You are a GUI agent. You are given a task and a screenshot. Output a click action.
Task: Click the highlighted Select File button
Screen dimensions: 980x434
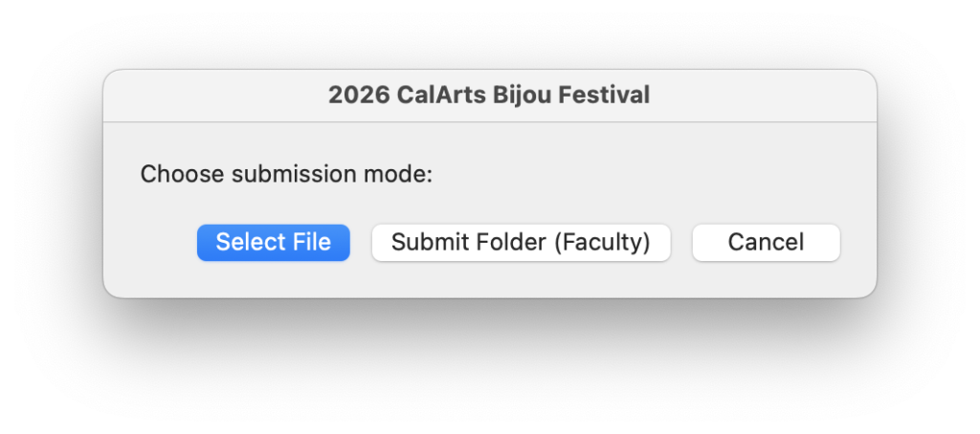click(273, 243)
